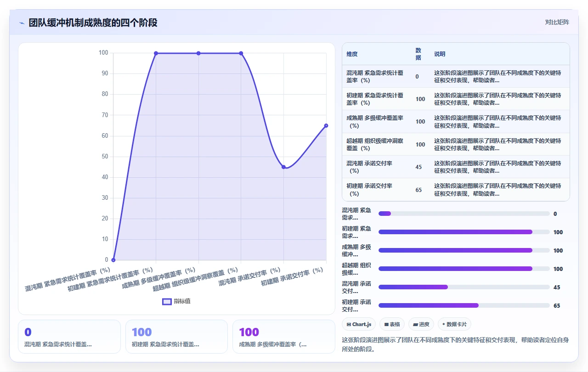Image resolution: width=588 pixels, height=372 pixels.
Task: Click the 维度 table column header
Action: (352, 54)
